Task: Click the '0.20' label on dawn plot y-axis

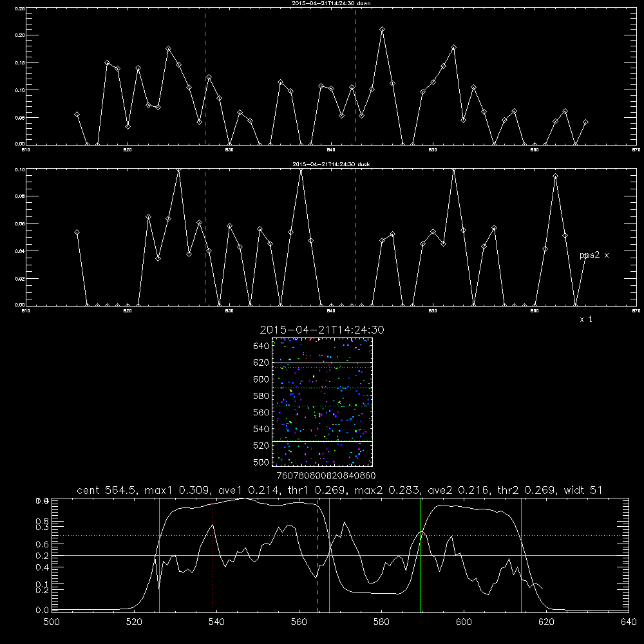Action: [20, 35]
